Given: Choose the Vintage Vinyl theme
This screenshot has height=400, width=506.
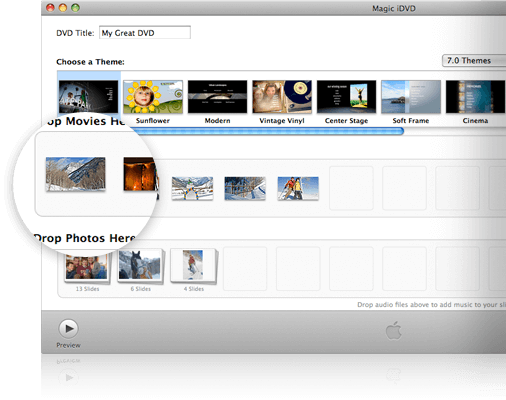Looking at the screenshot, I should pos(282,97).
